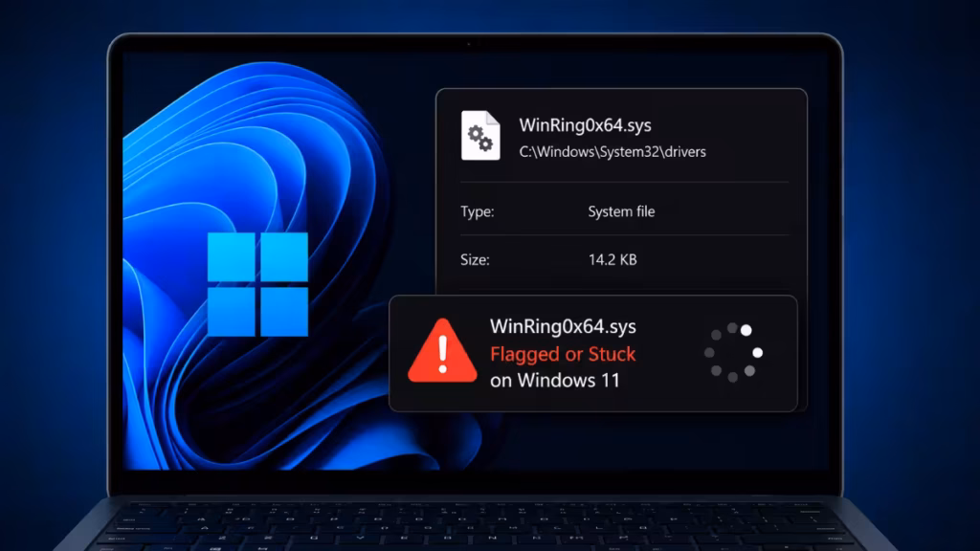Click WinRing0x64.sys in the warning alert
This screenshot has width=980, height=551.
point(563,326)
